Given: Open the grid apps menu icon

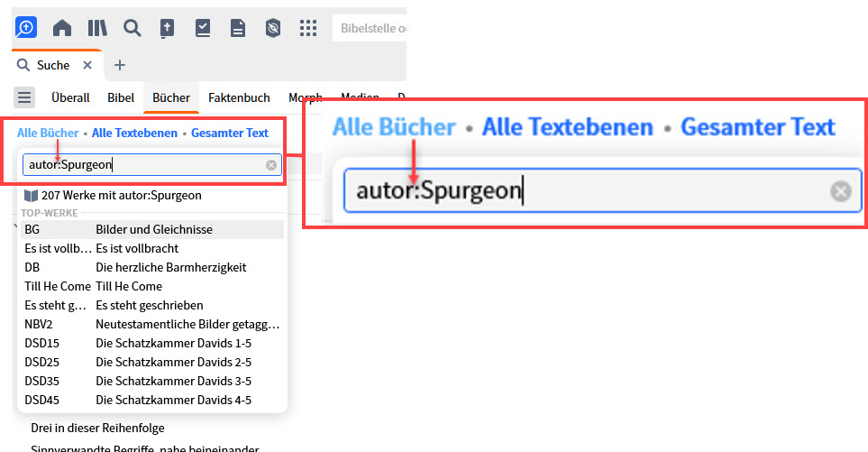Looking at the screenshot, I should coord(308,28).
